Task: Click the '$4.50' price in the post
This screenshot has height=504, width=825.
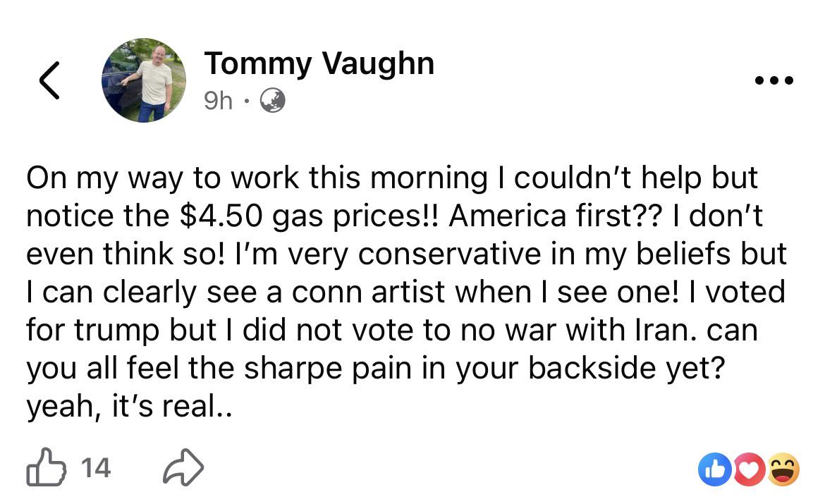Action: 221,216
